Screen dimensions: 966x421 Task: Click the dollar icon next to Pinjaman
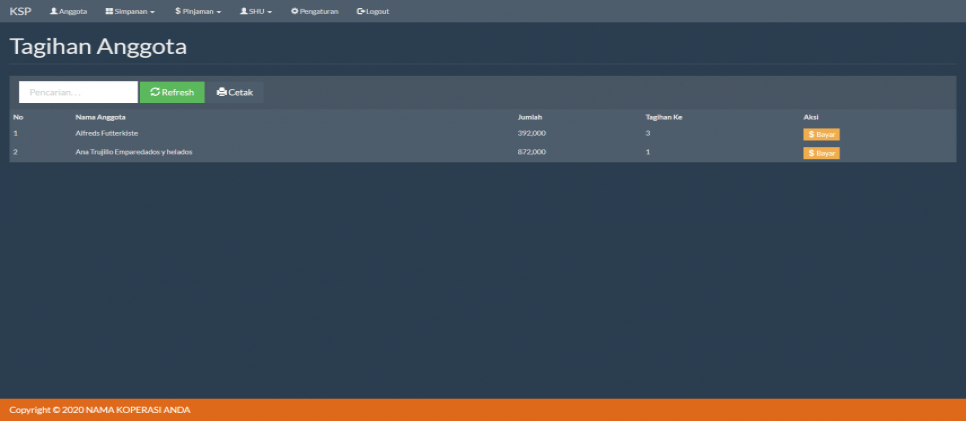point(177,11)
